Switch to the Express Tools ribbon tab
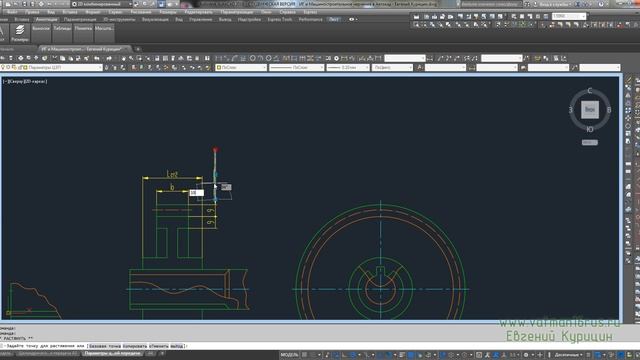Image resolution: width=640 pixels, height=360 pixels. tap(280, 19)
